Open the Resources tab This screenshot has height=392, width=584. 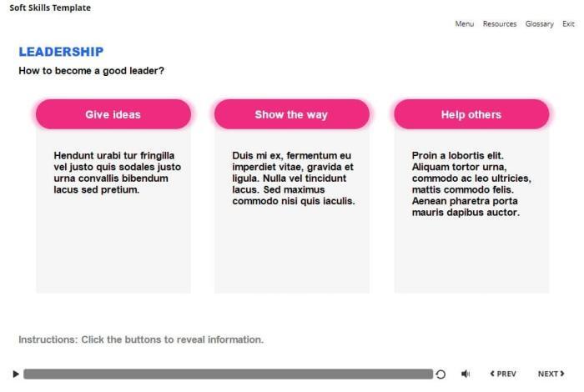[499, 24]
